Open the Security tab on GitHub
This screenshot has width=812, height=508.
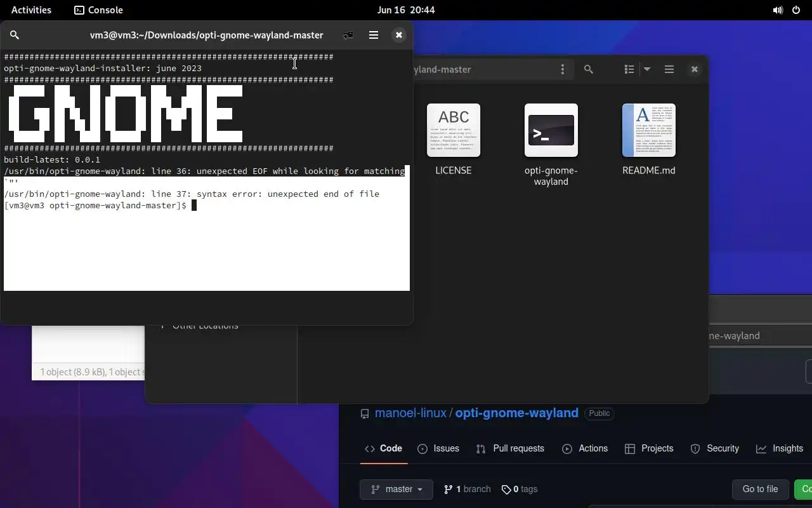(x=715, y=448)
